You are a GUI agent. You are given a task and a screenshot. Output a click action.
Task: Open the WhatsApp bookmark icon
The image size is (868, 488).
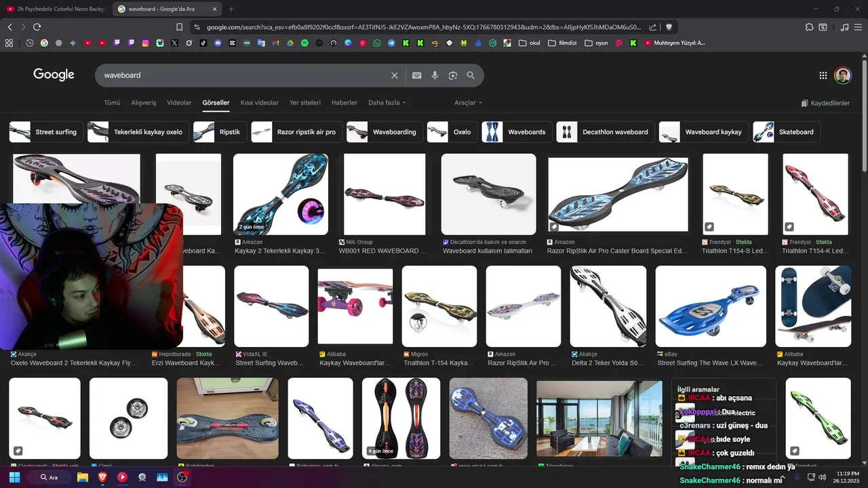point(377,43)
